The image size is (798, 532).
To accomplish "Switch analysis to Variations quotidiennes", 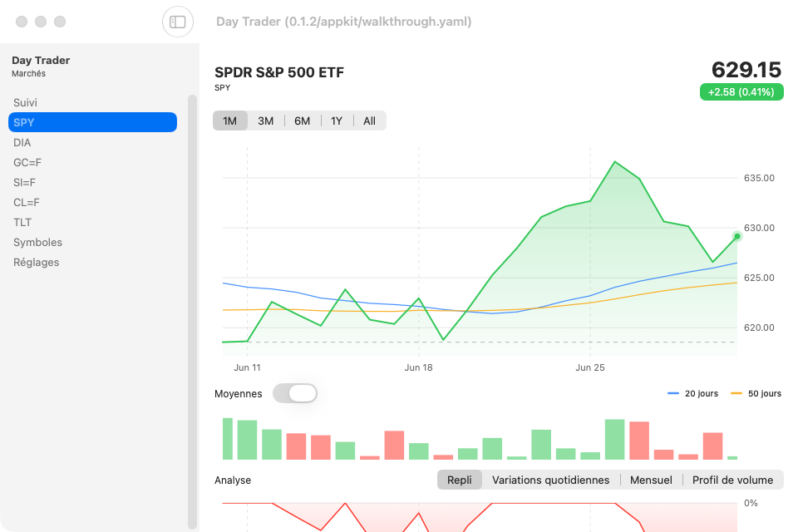I will point(550,480).
